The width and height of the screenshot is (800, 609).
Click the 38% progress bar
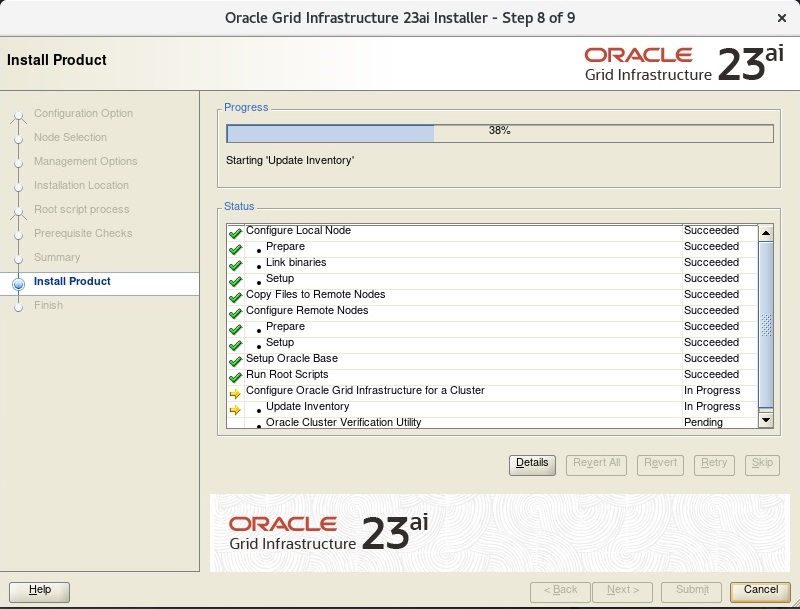500,134
